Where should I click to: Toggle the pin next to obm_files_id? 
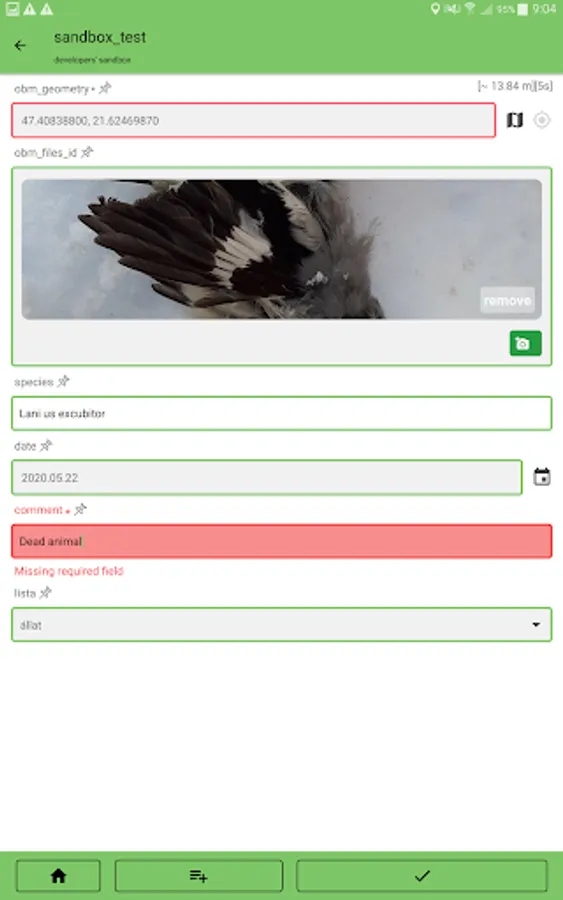point(87,152)
